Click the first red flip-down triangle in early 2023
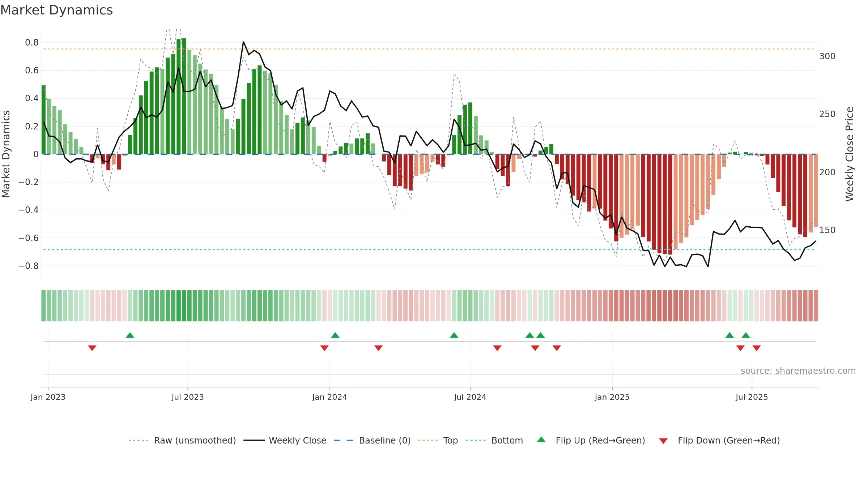The width and height of the screenshot is (868, 488). click(x=92, y=348)
